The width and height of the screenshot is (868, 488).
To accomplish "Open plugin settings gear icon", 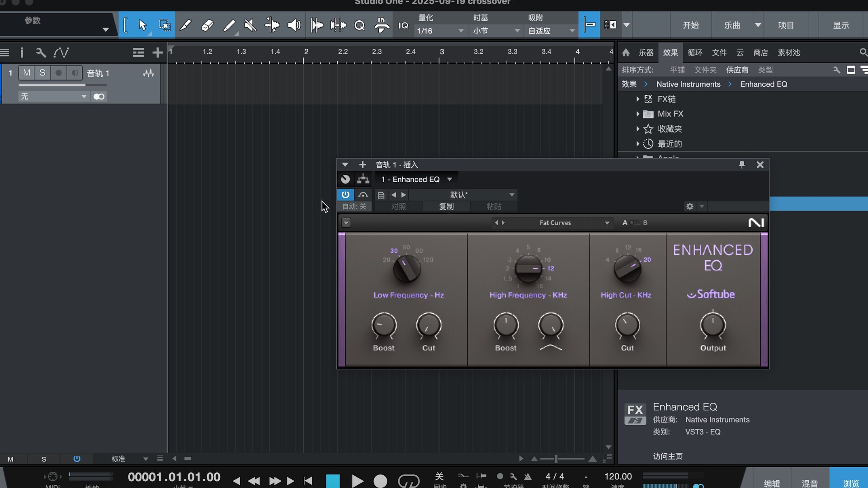I will point(689,206).
